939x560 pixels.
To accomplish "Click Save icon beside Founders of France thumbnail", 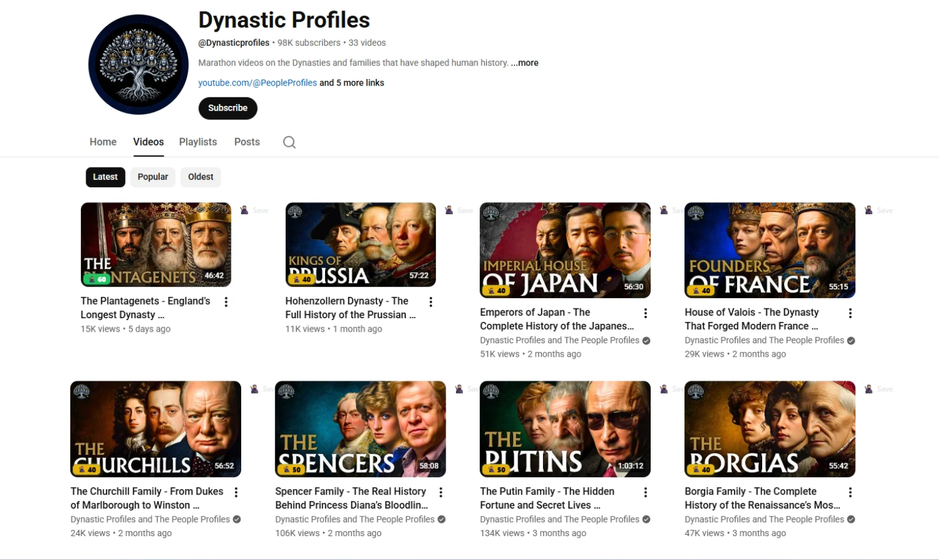I will pyautogui.click(x=869, y=210).
